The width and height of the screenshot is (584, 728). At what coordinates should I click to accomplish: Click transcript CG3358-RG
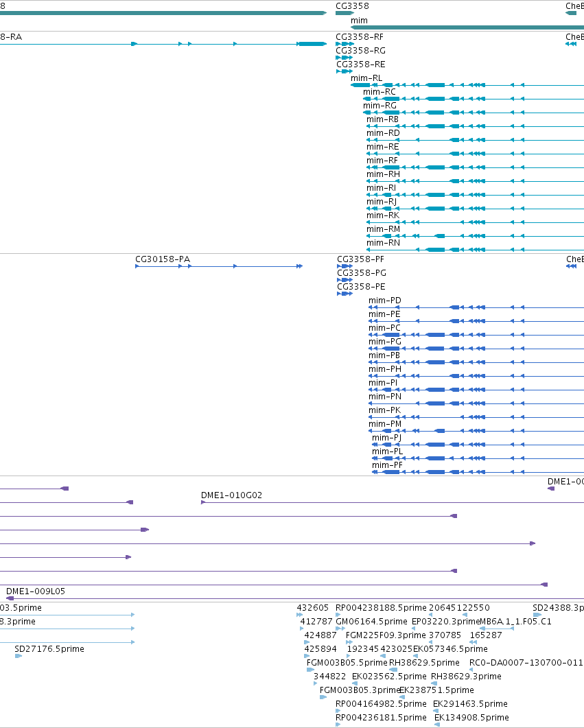click(x=361, y=51)
